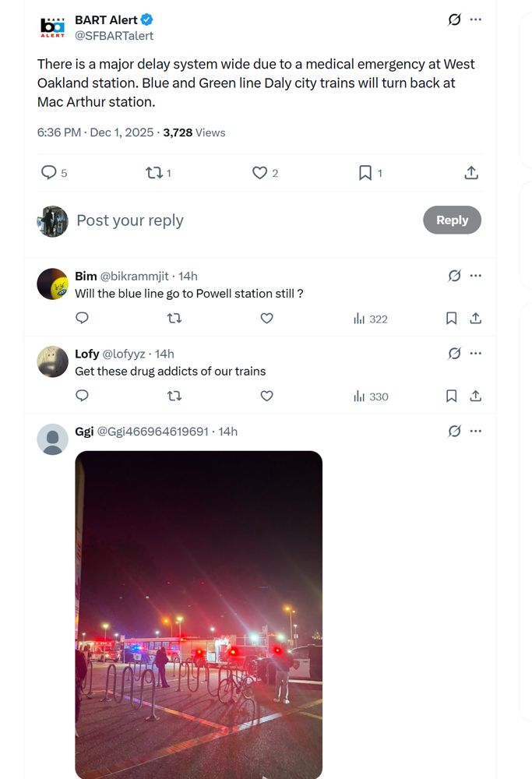This screenshot has width=532, height=779.
Task: Open more options on Ggi's reply
Action: coord(475,432)
